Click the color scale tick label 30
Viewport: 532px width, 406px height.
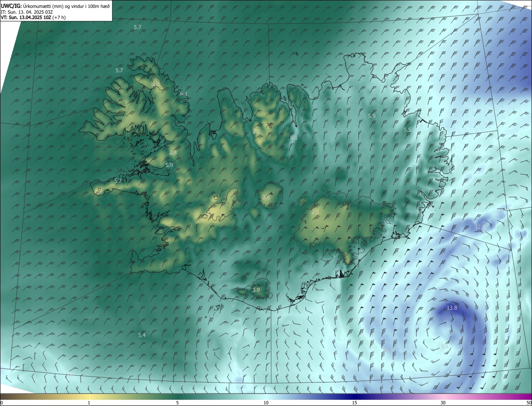coord(443,403)
